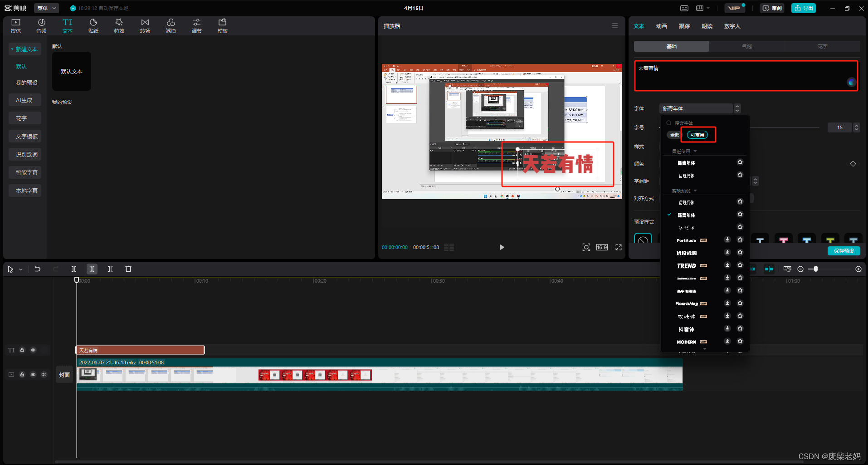Expand the 新建文本 sidebar section

click(x=25, y=49)
